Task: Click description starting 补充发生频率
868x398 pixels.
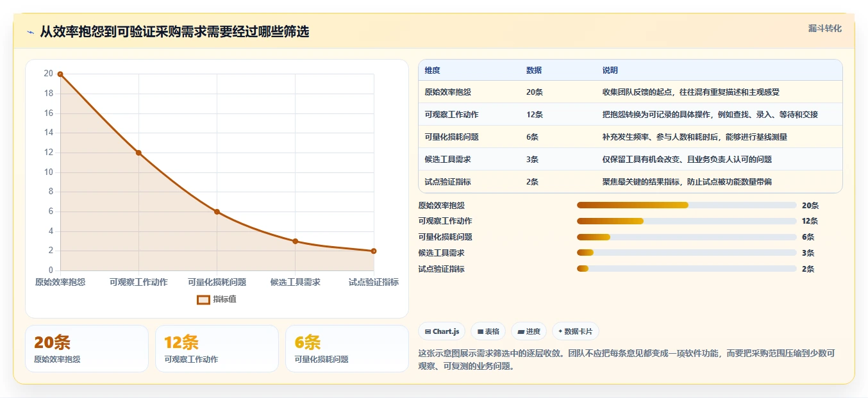Action: coord(695,137)
